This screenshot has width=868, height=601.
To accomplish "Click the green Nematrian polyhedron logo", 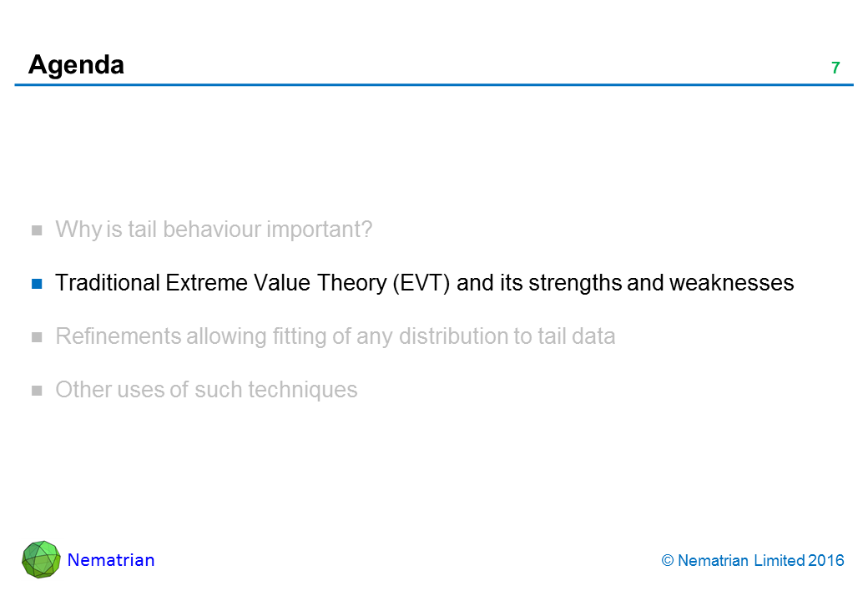I will click(x=41, y=560).
